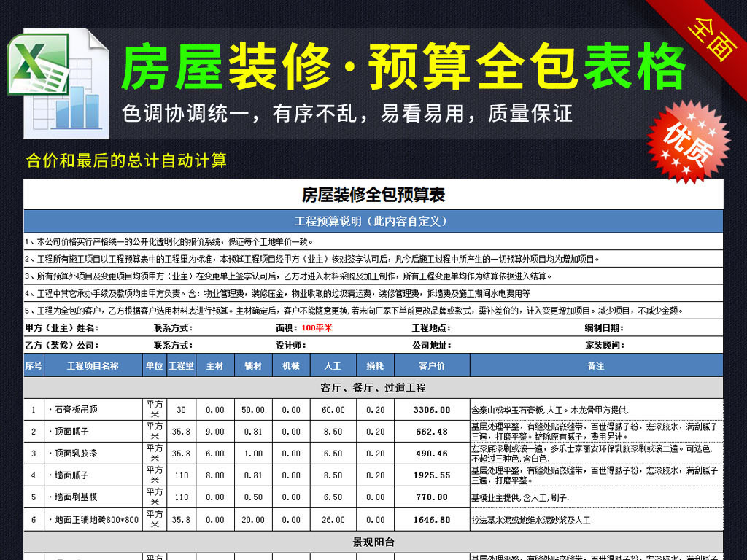Click the 3306.00 price cell

pyautogui.click(x=432, y=409)
